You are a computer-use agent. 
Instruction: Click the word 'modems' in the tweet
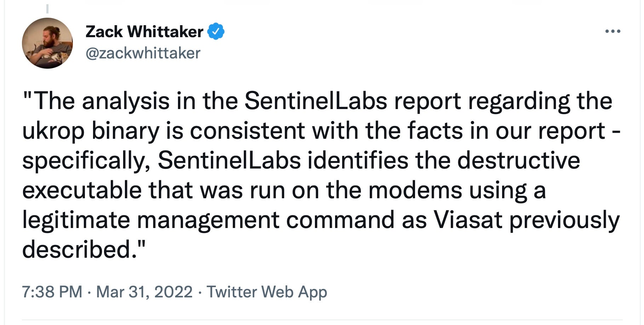(415, 190)
